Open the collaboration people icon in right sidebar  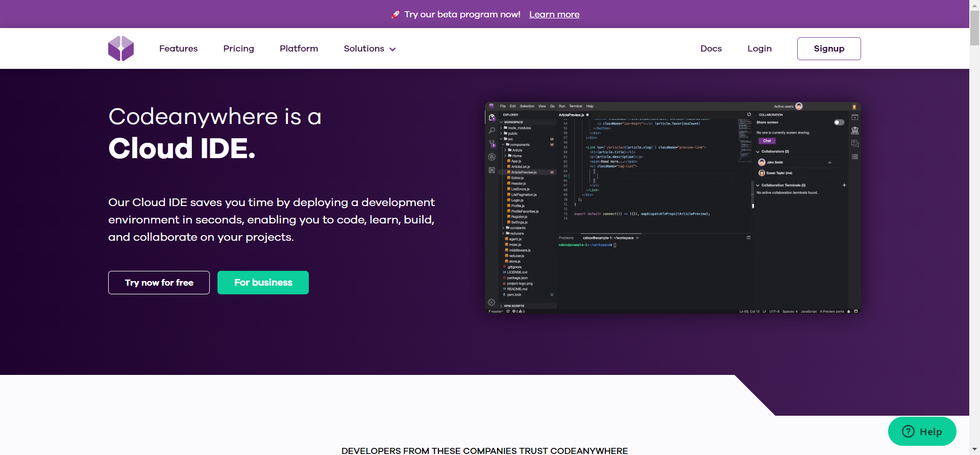tap(855, 131)
